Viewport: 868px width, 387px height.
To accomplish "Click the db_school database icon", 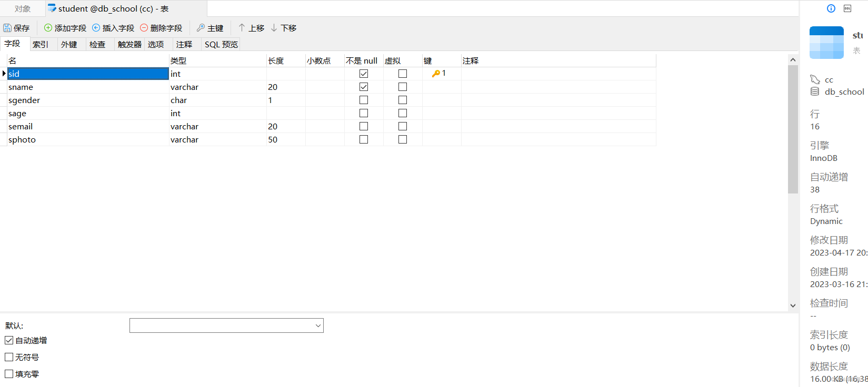I will click(x=815, y=91).
